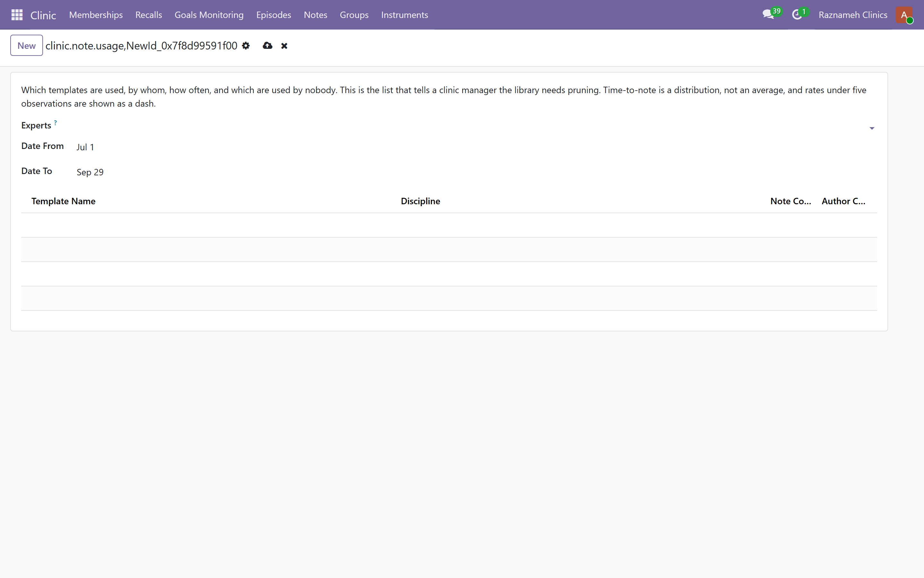
Task: Click the record title clinic.note.usage breadcrumb
Action: pos(141,46)
